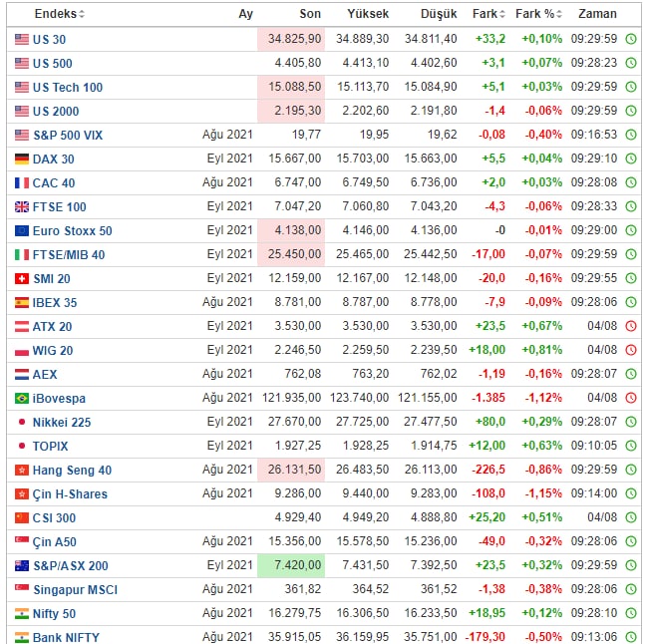The height and width of the screenshot is (644, 646).
Task: Open the FTSE 100 index link
Action: click(60, 206)
